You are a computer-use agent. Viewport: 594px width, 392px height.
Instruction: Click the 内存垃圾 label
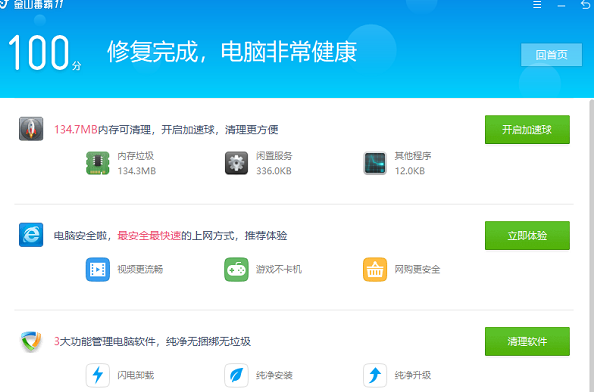tap(136, 156)
